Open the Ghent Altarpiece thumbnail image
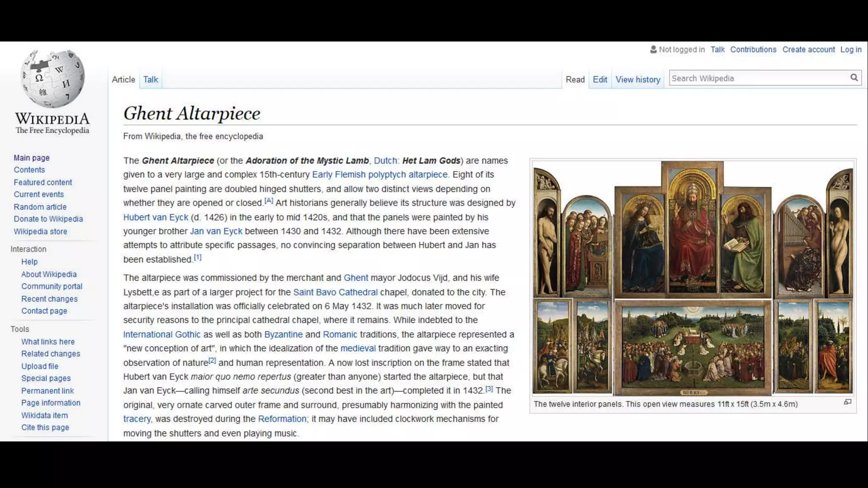Viewport: 868px width, 488px height. point(693,278)
